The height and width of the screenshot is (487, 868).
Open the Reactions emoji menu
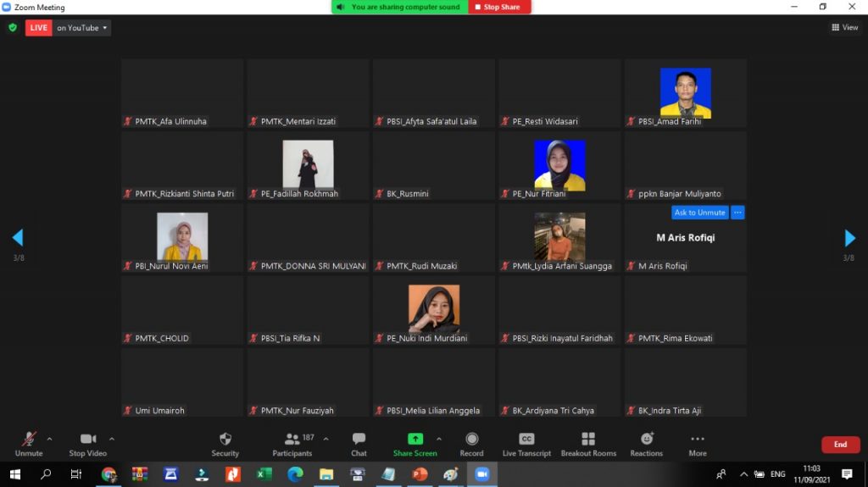tap(647, 439)
